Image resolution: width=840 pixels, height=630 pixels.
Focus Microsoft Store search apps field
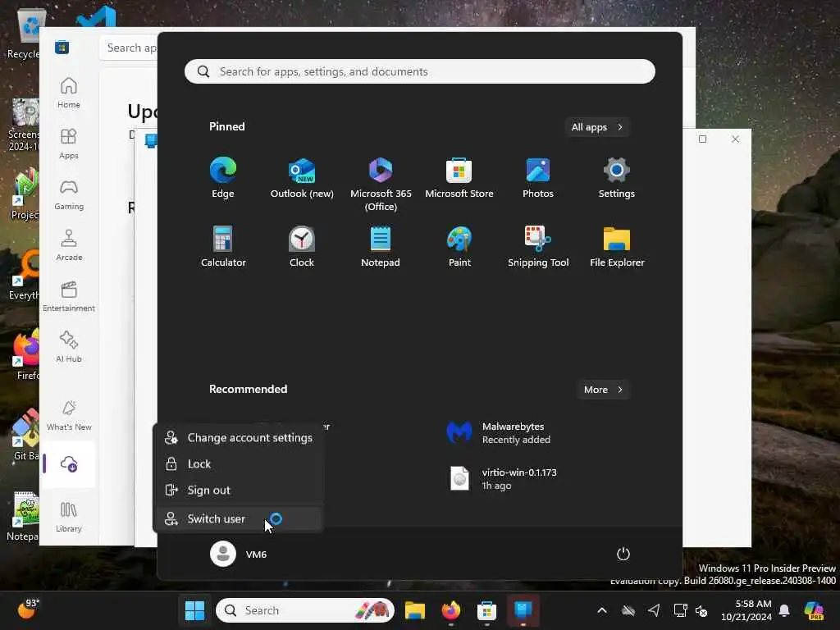[130, 48]
